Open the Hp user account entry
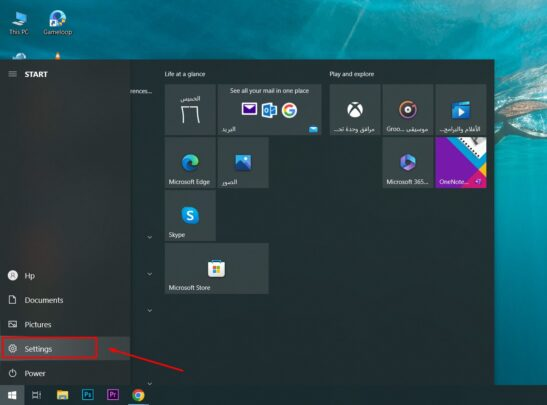The width and height of the screenshot is (547, 405). [x=65, y=276]
